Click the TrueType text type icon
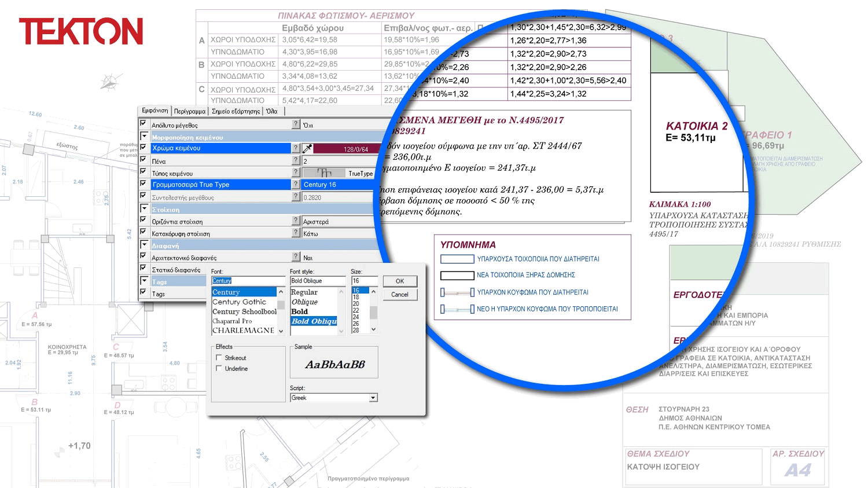The width and height of the screenshot is (868, 488). tap(324, 173)
